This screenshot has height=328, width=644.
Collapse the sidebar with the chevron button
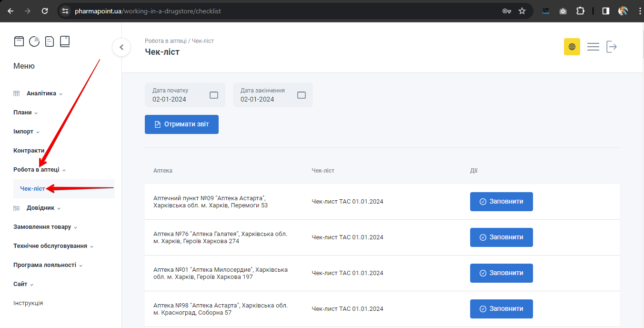pos(121,47)
